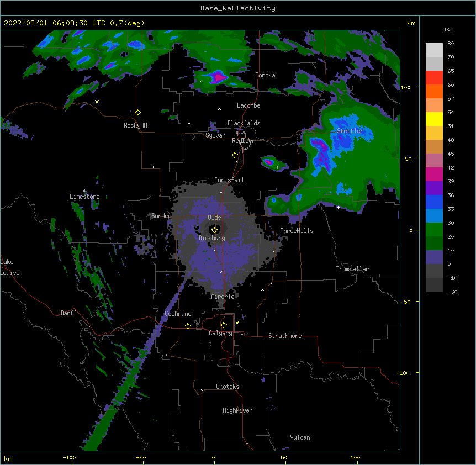Click the Drumheller label
The width and height of the screenshot is (476, 465).
(x=352, y=269)
